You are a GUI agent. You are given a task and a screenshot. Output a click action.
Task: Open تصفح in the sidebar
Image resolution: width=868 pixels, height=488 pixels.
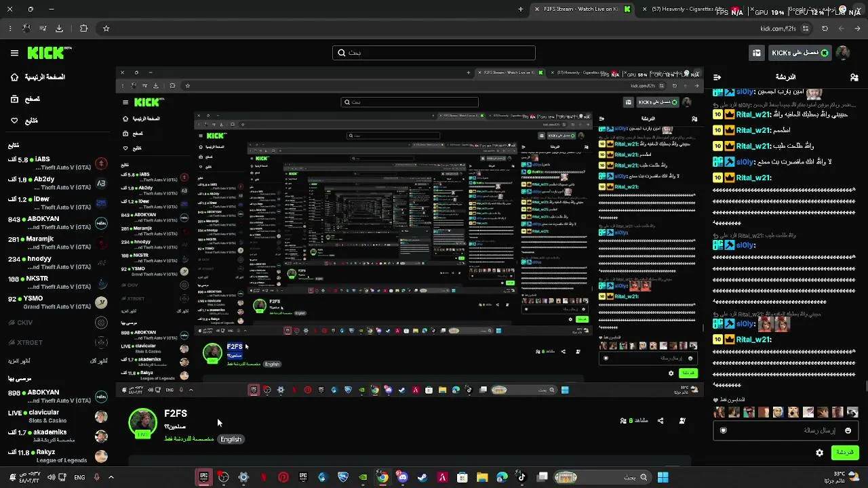click(x=25, y=99)
